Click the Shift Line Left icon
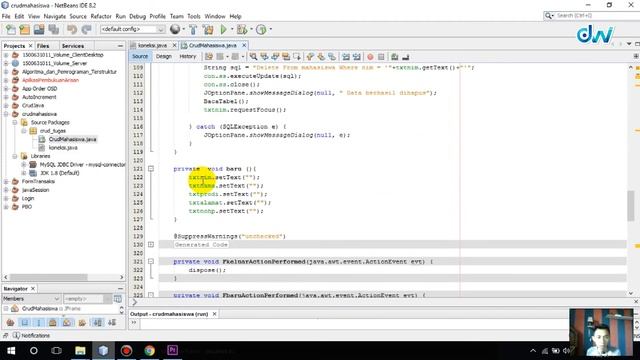640x360 pixels. pyautogui.click(x=346, y=57)
